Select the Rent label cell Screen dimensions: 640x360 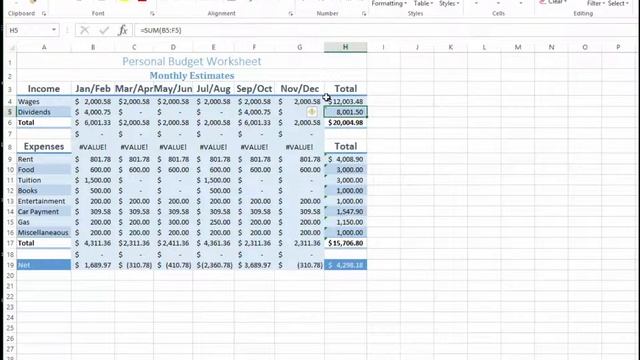(44, 159)
